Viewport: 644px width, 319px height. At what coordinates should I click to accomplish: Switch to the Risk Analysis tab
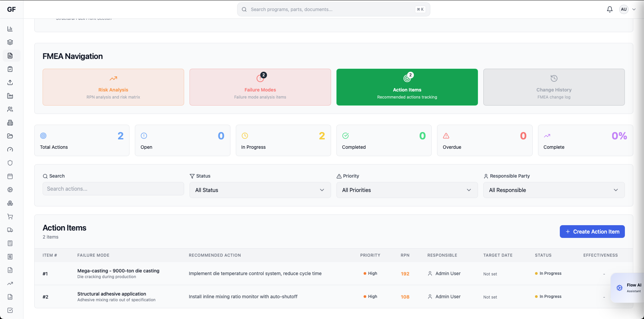(x=113, y=87)
